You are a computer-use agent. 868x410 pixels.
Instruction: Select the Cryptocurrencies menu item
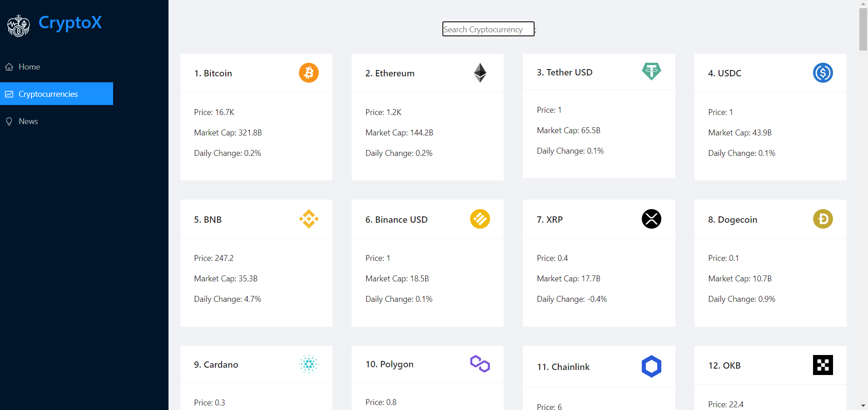click(56, 94)
